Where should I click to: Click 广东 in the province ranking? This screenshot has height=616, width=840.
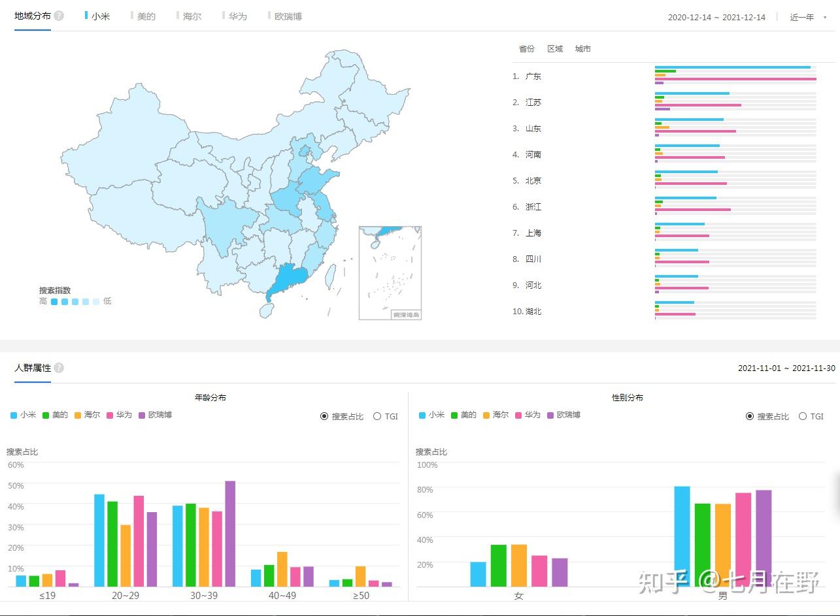click(x=533, y=76)
